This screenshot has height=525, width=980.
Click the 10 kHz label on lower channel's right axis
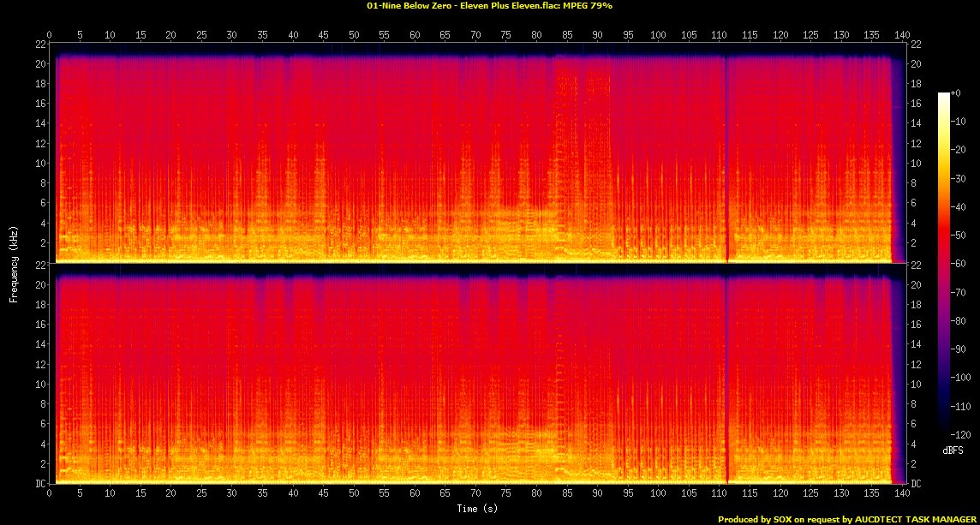[x=916, y=385]
